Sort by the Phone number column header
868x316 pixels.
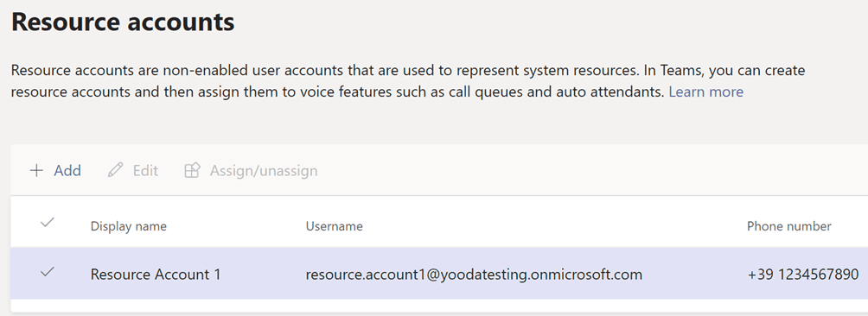click(788, 226)
